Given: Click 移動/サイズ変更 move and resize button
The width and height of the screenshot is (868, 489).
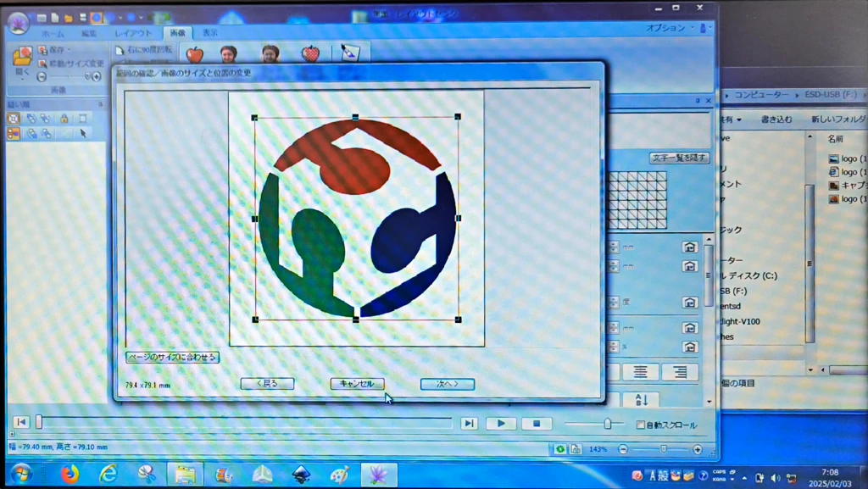Looking at the screenshot, I should [70, 63].
